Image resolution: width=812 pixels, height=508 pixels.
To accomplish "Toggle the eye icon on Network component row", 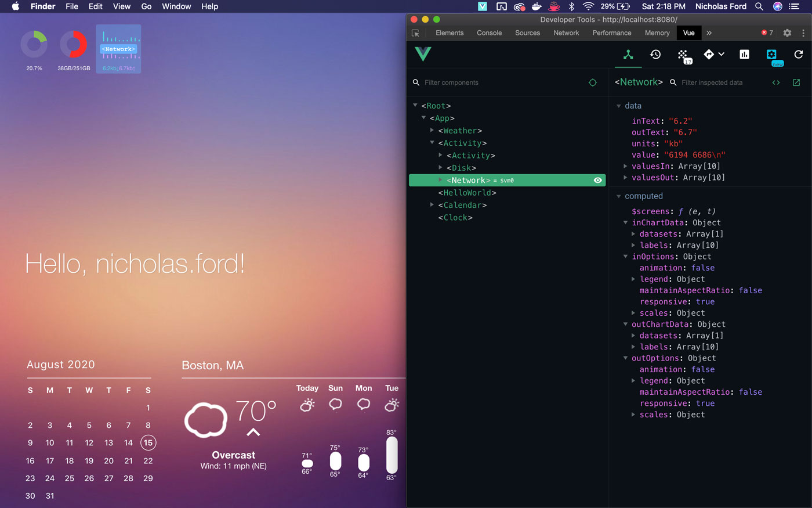I will coord(597,180).
